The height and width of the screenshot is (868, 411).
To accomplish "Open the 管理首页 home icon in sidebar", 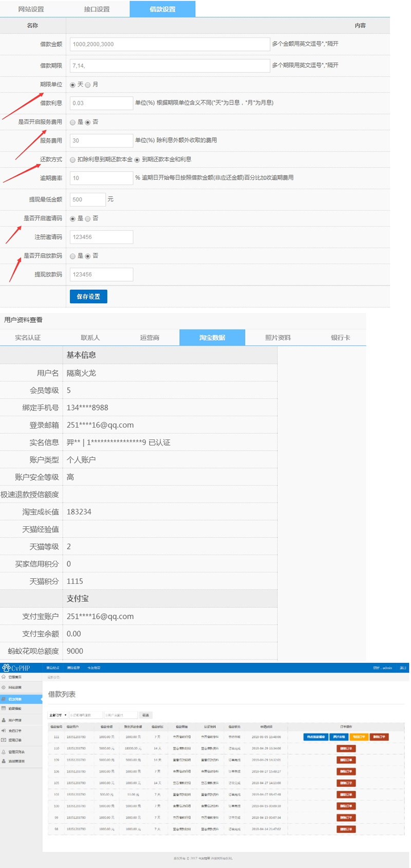I will (4, 677).
